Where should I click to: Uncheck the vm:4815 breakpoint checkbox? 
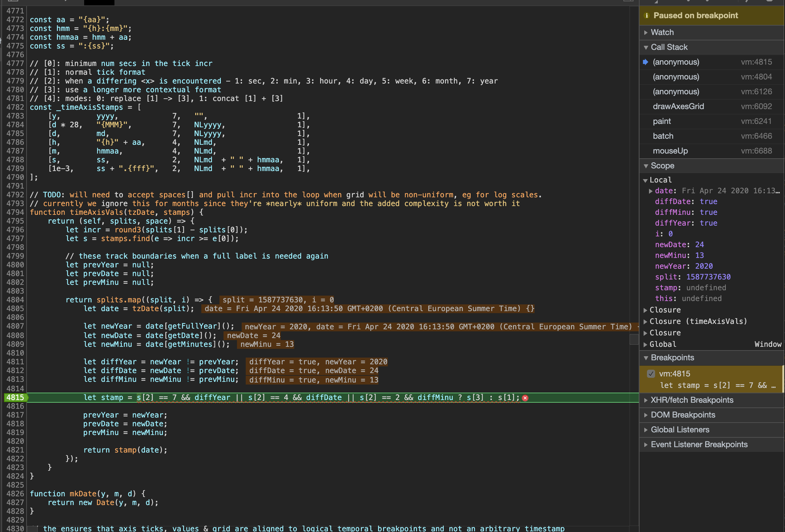(651, 374)
